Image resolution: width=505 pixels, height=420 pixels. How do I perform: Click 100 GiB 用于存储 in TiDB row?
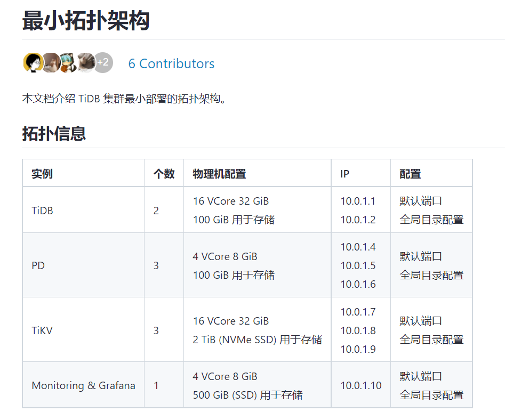click(x=234, y=220)
